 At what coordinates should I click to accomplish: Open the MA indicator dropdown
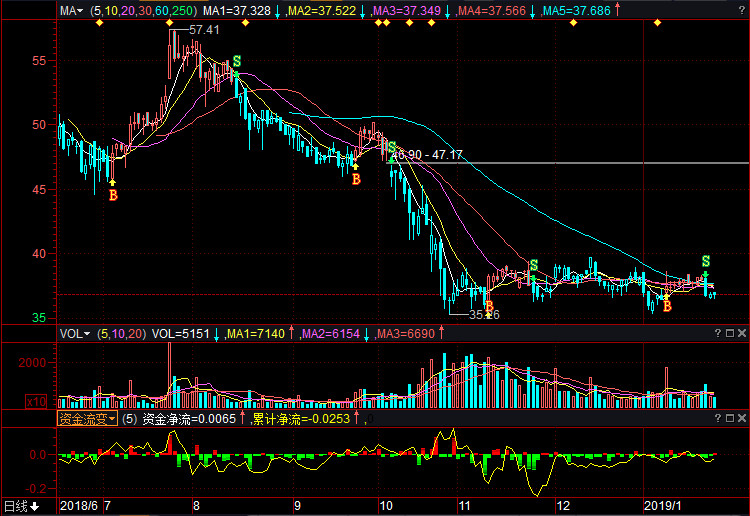pyautogui.click(x=70, y=10)
